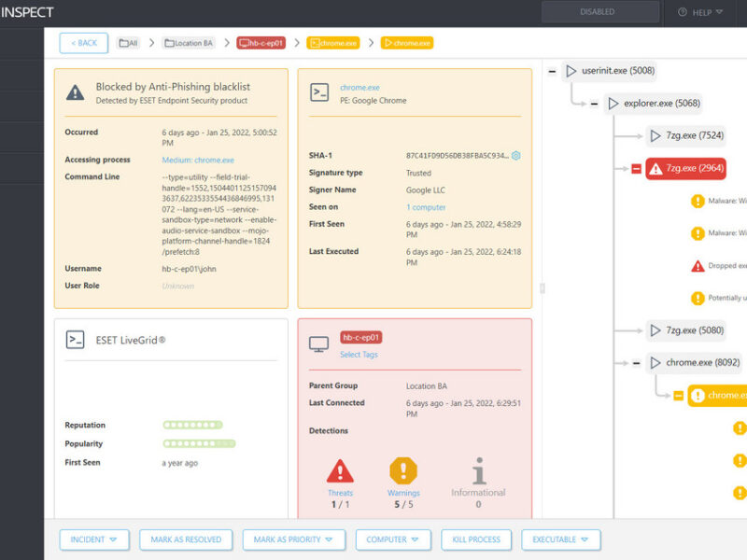Image resolution: width=747 pixels, height=560 pixels.
Task: Go to Location BA breadcrumb
Action: 188,43
